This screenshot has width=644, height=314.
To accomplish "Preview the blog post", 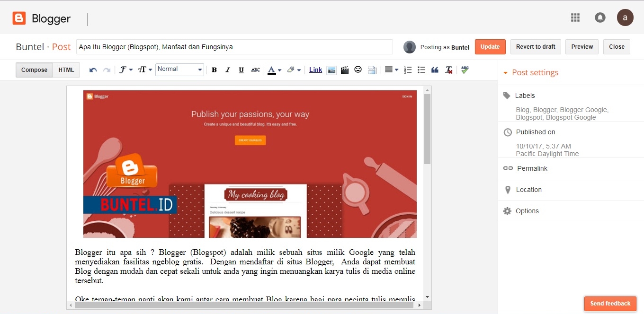I will click(x=581, y=46).
